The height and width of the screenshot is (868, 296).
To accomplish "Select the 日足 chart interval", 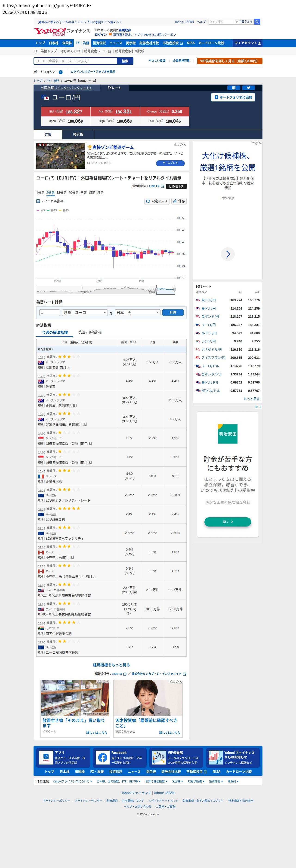I will tap(84, 193).
